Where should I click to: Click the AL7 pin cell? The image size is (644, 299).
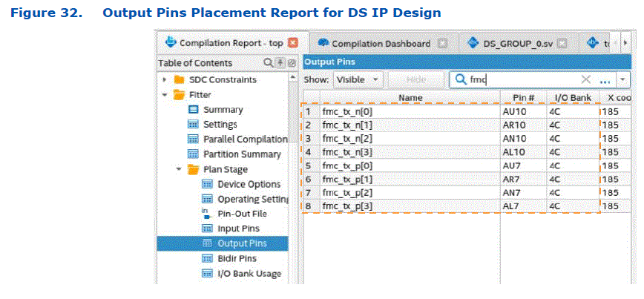click(523, 206)
